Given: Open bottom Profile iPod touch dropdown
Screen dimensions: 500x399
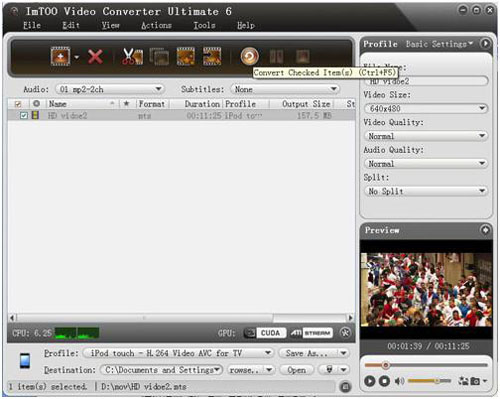Looking at the screenshot, I should (178, 353).
